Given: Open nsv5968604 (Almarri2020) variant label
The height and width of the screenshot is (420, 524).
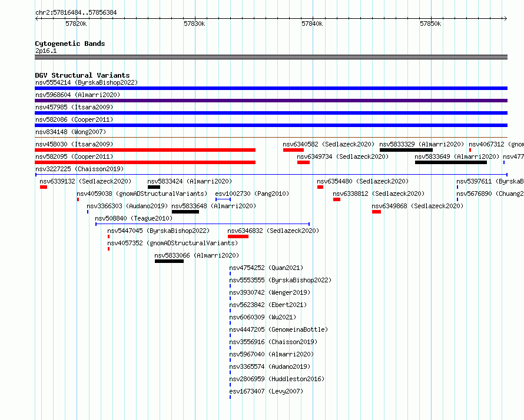Looking at the screenshot, I should [78, 95].
